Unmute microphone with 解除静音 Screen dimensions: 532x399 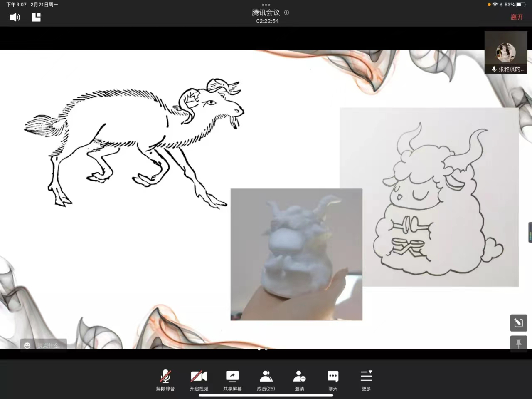[165, 380]
